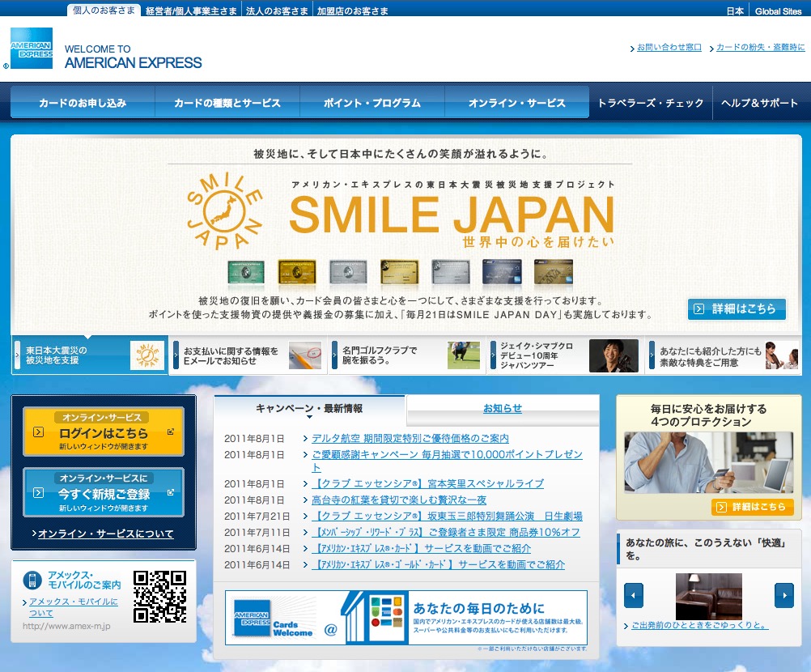Switch to お知らせ tab
811x672 pixels.
tap(502, 408)
